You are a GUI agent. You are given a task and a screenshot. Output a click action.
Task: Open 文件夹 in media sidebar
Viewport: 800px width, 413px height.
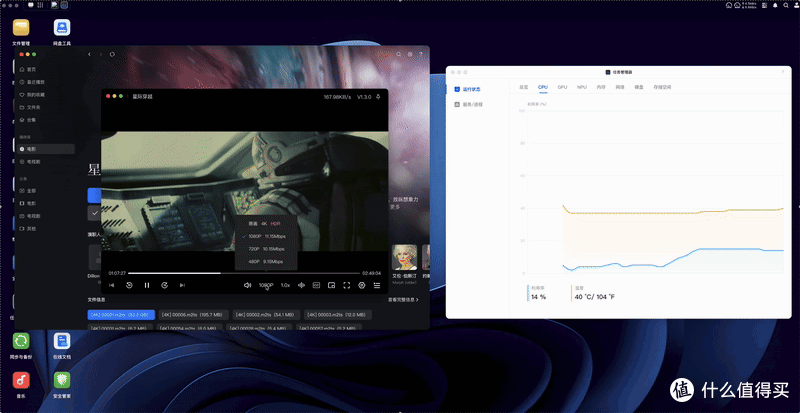point(46,107)
